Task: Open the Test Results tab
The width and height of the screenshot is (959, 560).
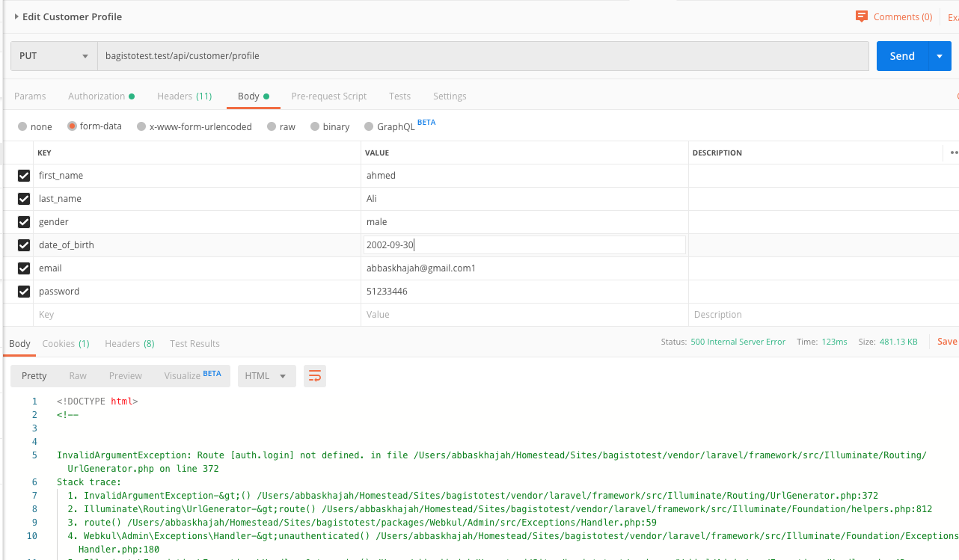Action: coord(194,343)
